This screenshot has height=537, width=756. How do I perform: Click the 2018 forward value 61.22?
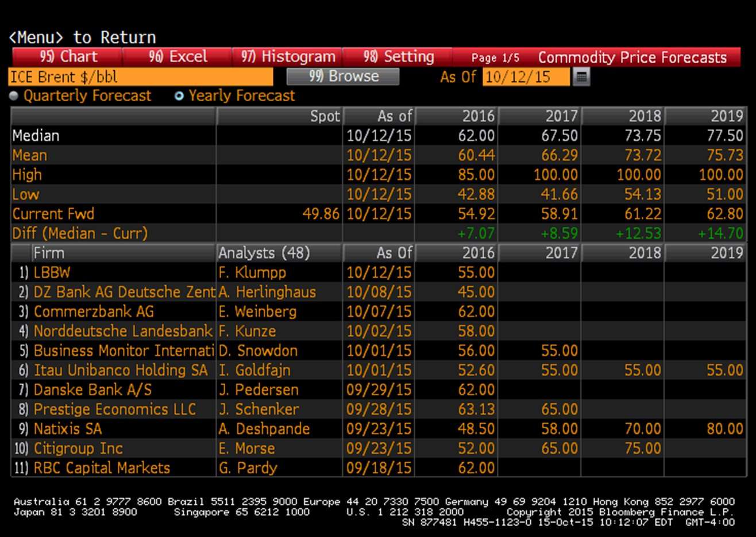642,214
